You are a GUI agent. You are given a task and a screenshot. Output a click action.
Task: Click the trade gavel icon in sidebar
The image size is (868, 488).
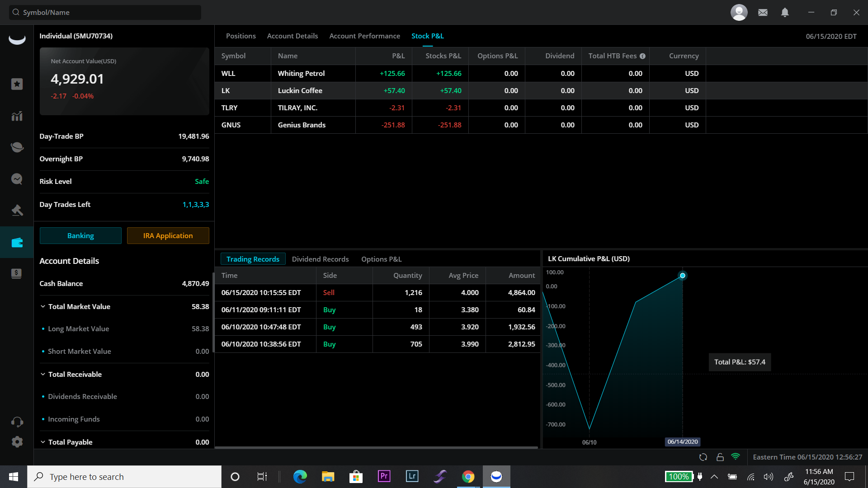tap(17, 210)
